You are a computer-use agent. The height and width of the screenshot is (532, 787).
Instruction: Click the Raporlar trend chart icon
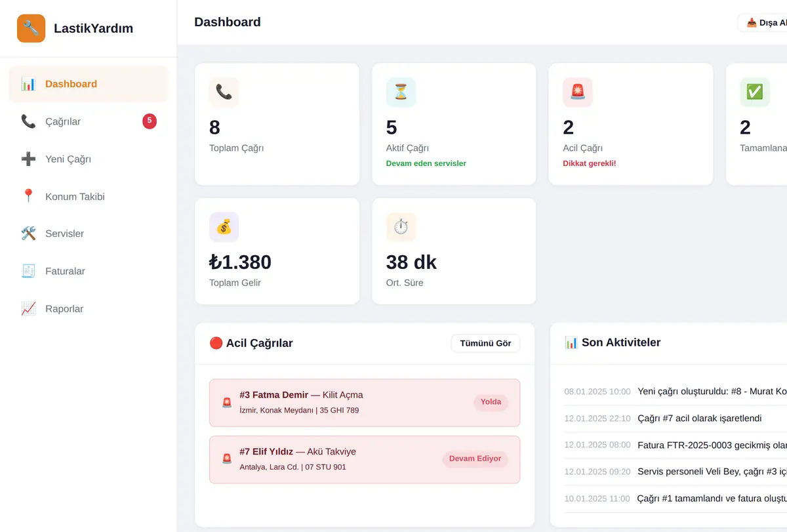[28, 308]
